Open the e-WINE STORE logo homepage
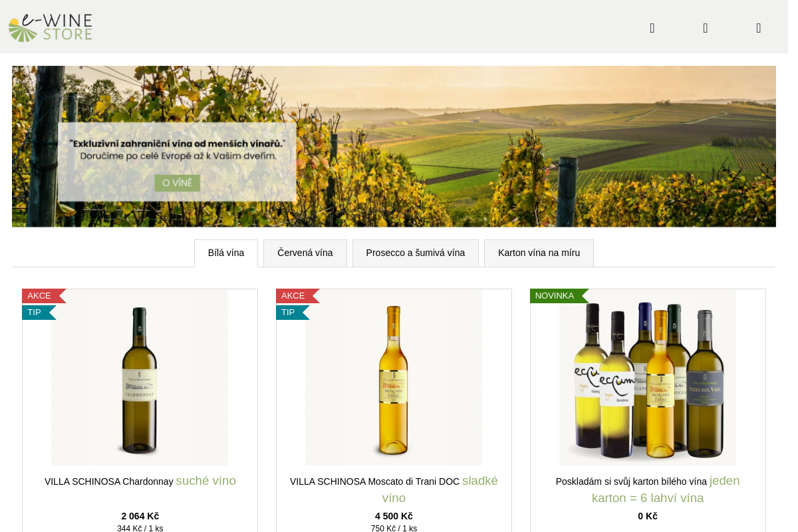The image size is (798, 532). [x=51, y=27]
